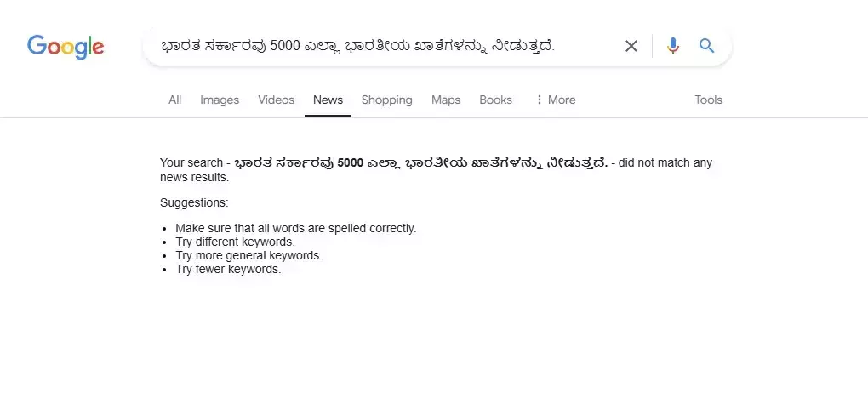This screenshot has width=868, height=399.
Task: Open the Maps tab
Action: tap(445, 100)
